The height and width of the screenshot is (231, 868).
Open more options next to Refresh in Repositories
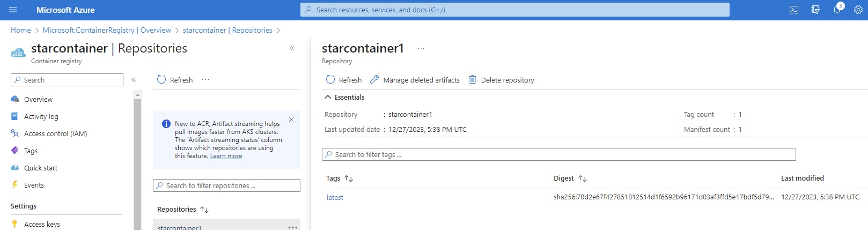coord(205,79)
